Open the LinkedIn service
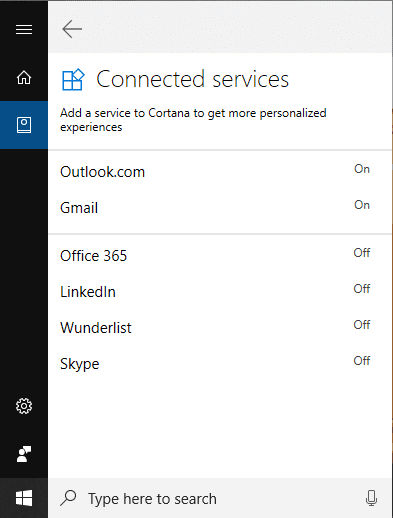This screenshot has height=518, width=393. coord(220,292)
